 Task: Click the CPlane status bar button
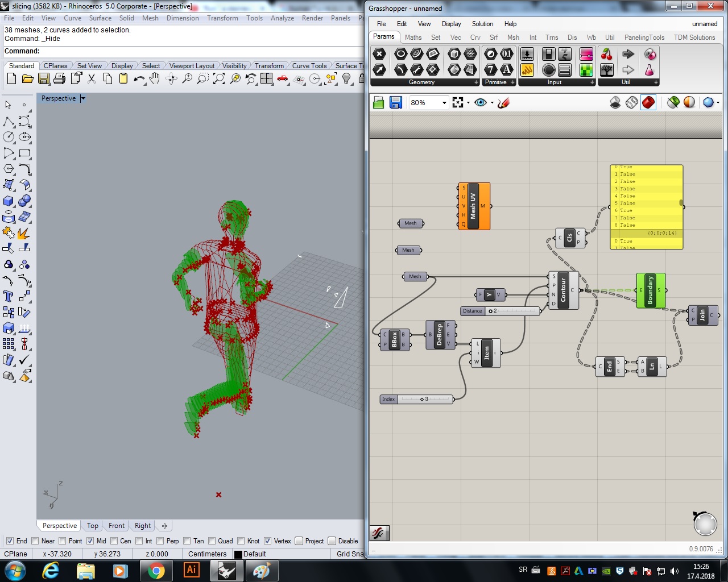(15, 554)
